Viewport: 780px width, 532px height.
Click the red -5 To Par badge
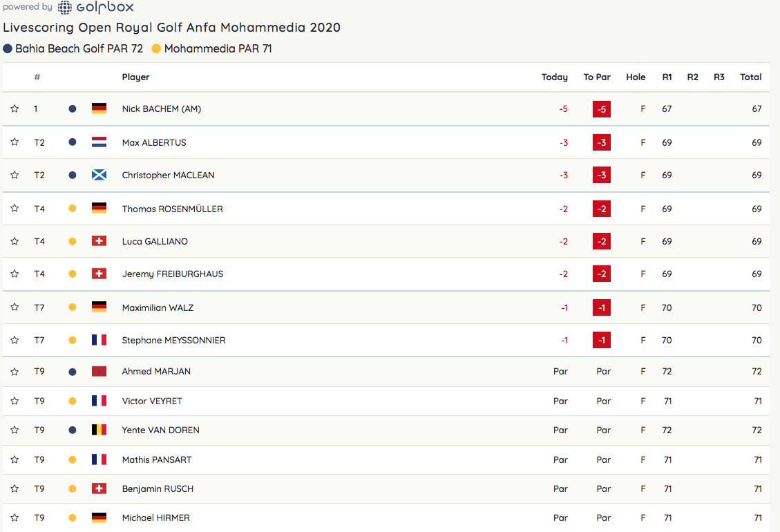coord(602,109)
